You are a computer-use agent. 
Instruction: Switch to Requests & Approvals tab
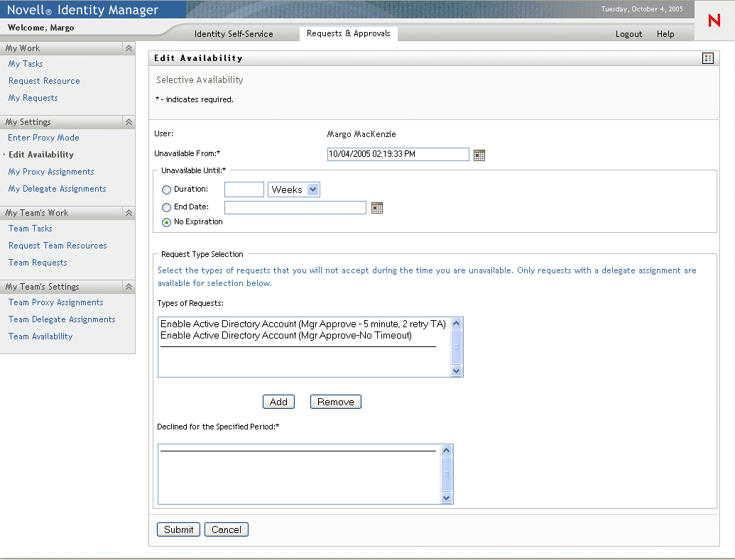[x=348, y=33]
